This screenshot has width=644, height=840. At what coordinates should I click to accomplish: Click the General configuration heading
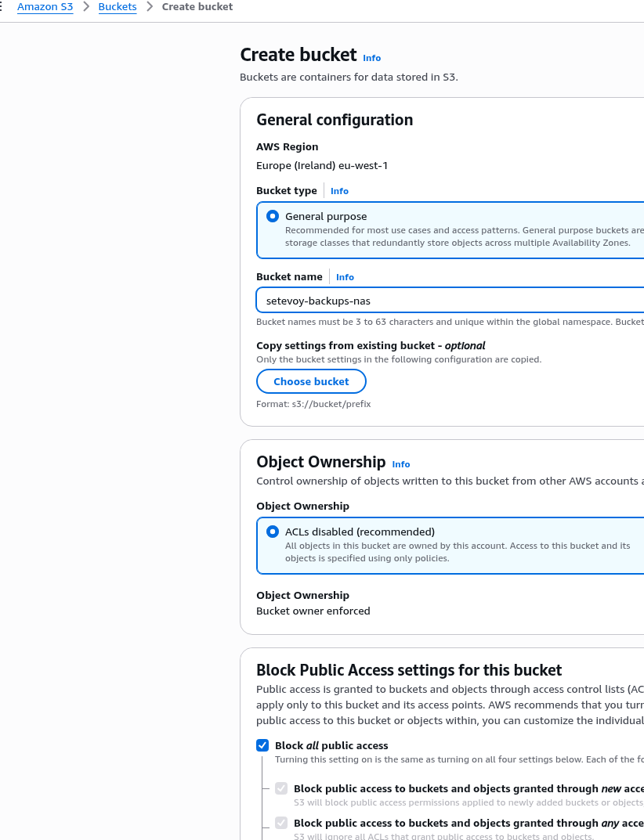(335, 120)
